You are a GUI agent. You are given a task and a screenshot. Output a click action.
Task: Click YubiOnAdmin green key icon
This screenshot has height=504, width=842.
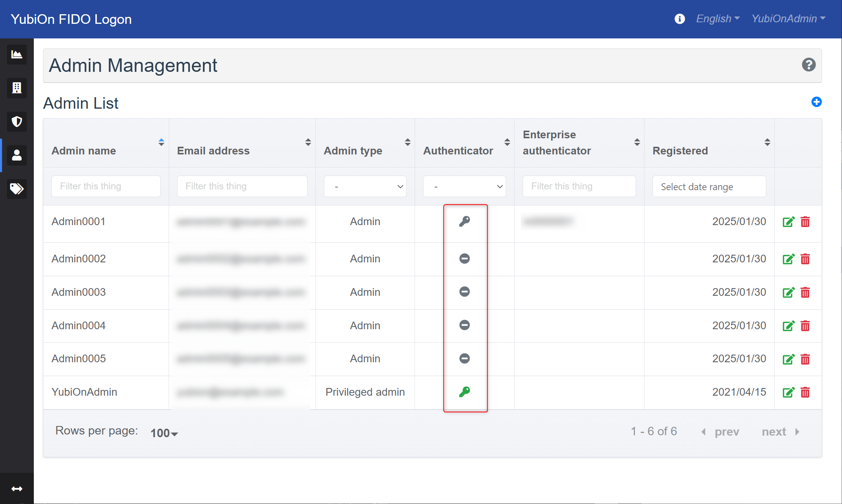(x=465, y=392)
